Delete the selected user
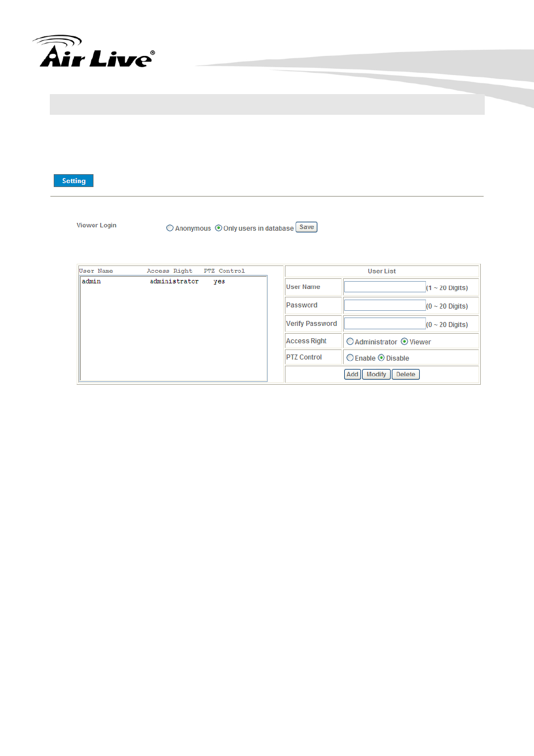 tap(406, 375)
